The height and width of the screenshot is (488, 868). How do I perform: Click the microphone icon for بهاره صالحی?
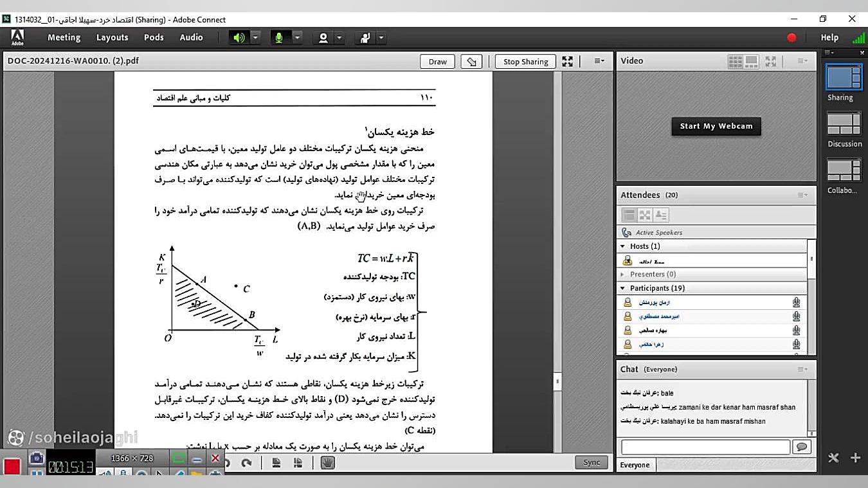coord(796,330)
